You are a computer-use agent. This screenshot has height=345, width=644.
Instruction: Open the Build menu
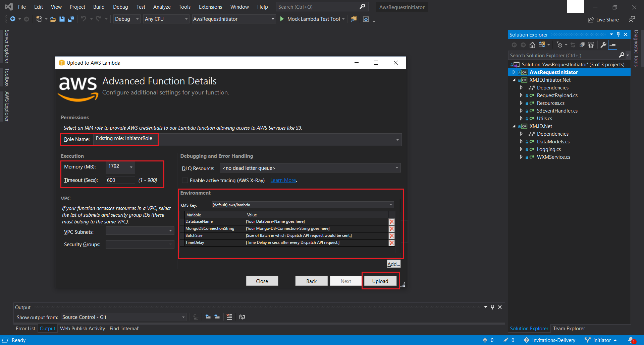coord(99,7)
